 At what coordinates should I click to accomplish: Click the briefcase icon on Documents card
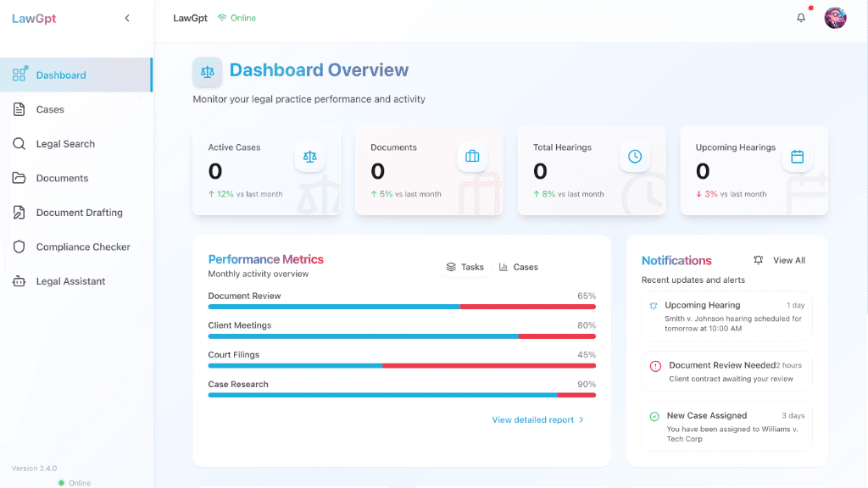472,157
